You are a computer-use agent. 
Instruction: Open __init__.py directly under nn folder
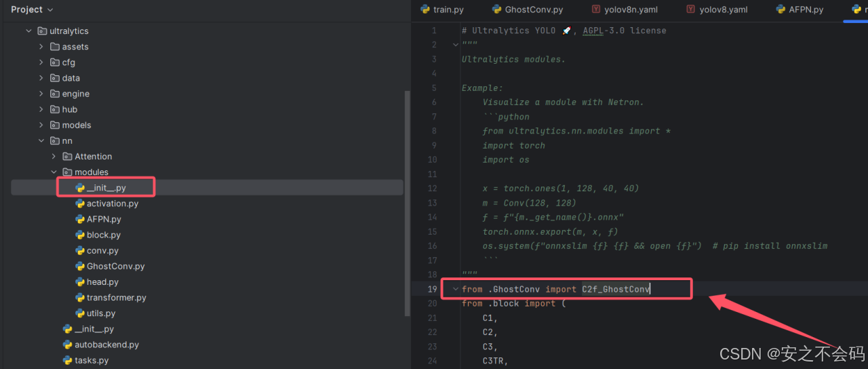point(94,329)
